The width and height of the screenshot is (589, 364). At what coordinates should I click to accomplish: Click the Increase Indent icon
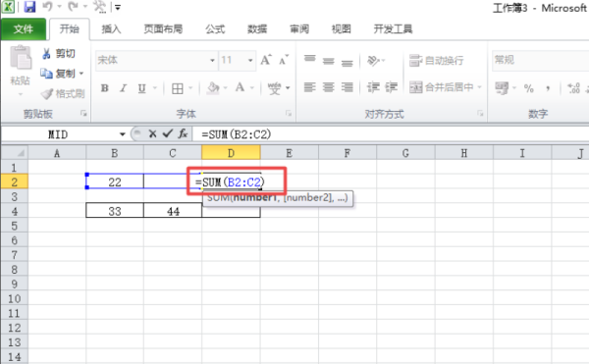click(x=391, y=87)
